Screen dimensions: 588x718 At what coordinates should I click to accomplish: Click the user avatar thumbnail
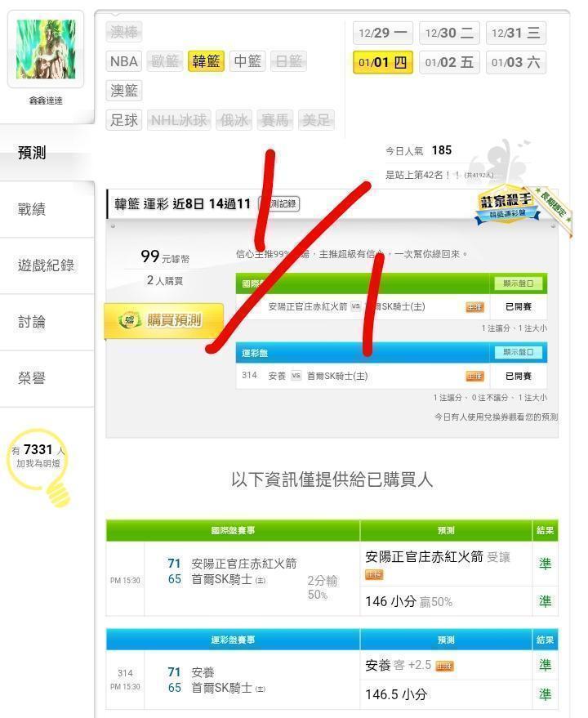(x=46, y=49)
